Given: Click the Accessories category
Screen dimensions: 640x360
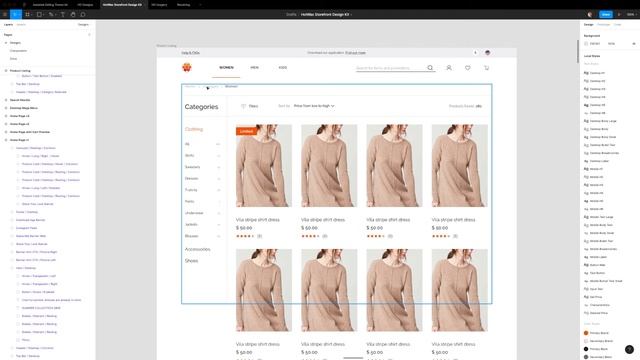Looking at the screenshot, I should pos(198,249).
